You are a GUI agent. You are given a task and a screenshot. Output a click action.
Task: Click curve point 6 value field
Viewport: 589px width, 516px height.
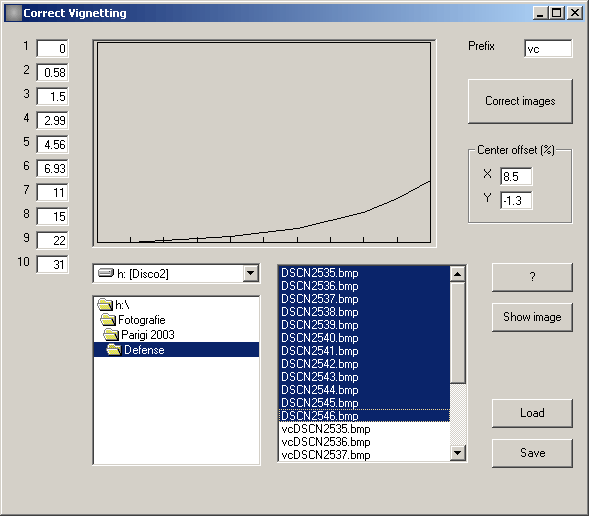click(53, 168)
